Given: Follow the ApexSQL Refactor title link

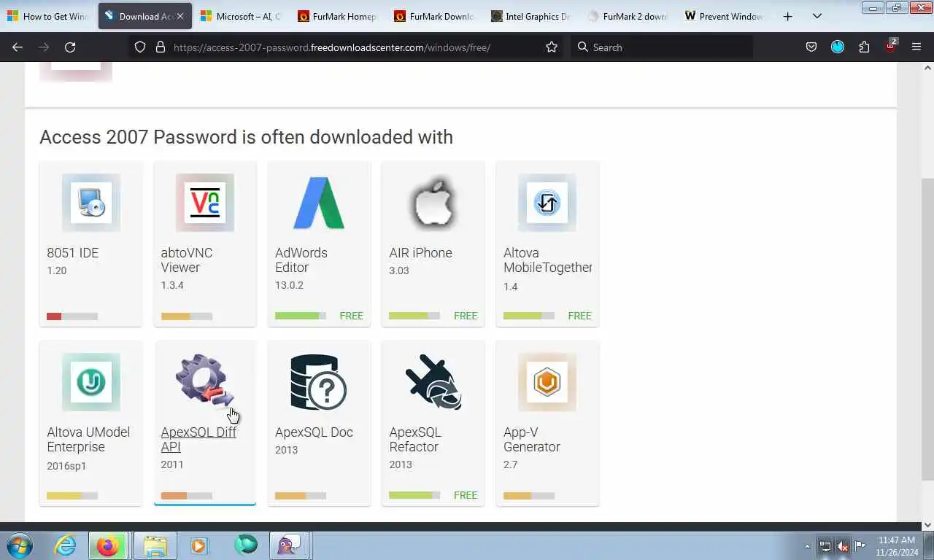Looking at the screenshot, I should click(415, 440).
